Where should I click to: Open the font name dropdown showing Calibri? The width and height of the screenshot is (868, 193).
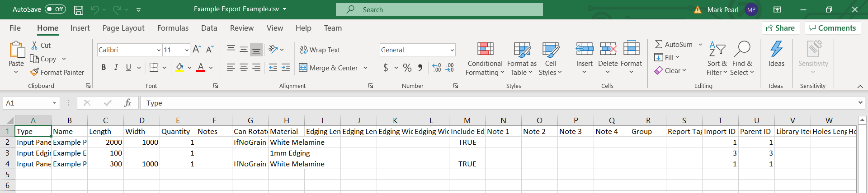coord(159,50)
